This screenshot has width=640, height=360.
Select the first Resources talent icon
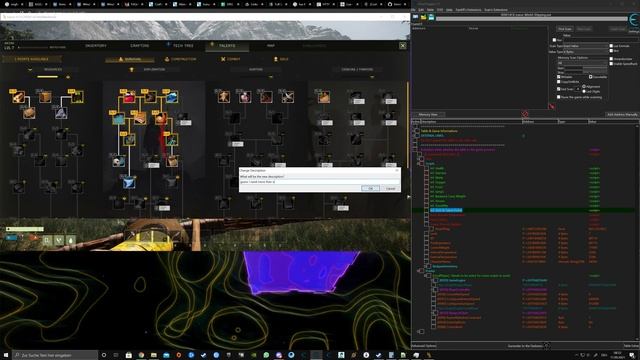click(18, 97)
